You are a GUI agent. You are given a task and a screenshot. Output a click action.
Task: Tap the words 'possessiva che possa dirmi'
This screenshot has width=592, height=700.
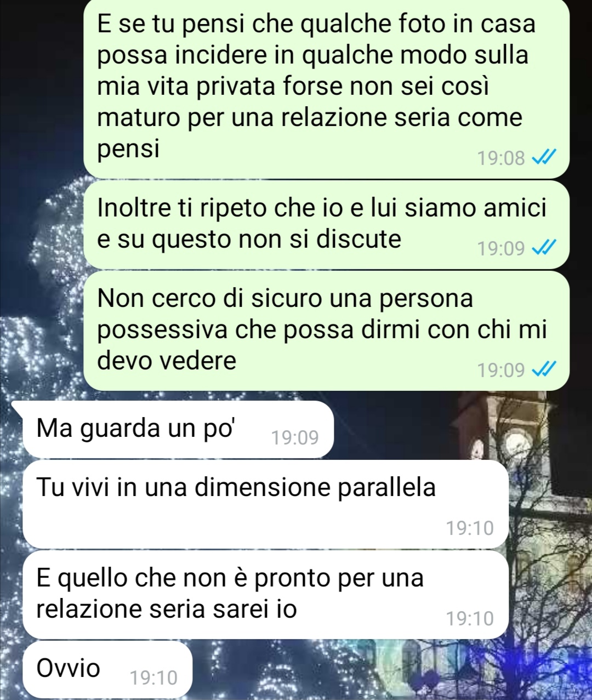258,330
